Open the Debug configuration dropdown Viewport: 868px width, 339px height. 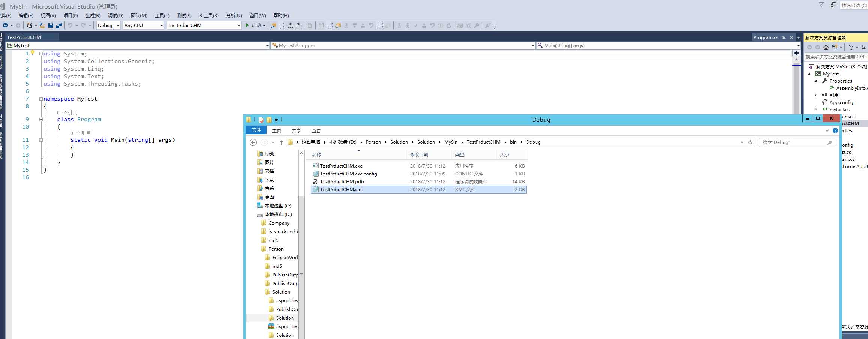point(118,25)
